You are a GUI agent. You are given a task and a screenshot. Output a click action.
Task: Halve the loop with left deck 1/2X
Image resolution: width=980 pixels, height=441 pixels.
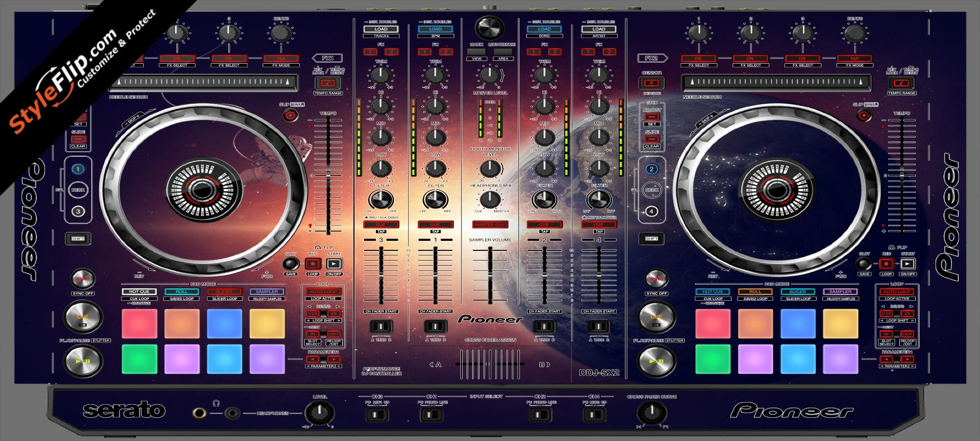click(x=313, y=314)
